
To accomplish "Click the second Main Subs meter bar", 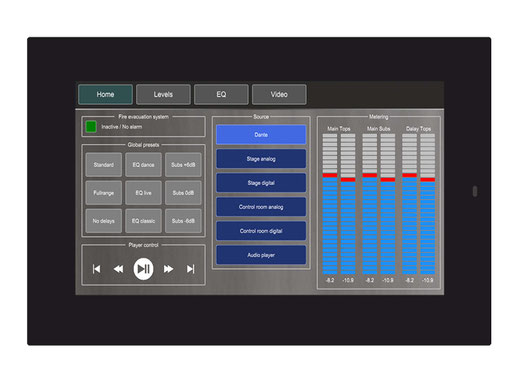I will point(388,204).
